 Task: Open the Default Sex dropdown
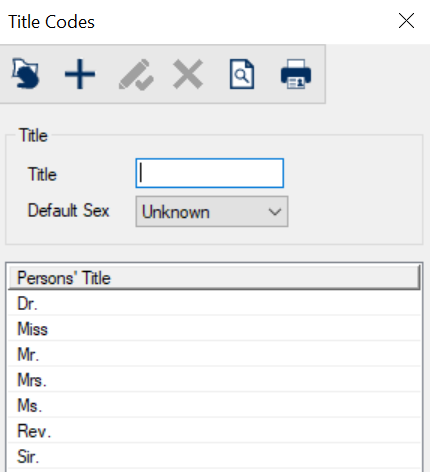212,212
